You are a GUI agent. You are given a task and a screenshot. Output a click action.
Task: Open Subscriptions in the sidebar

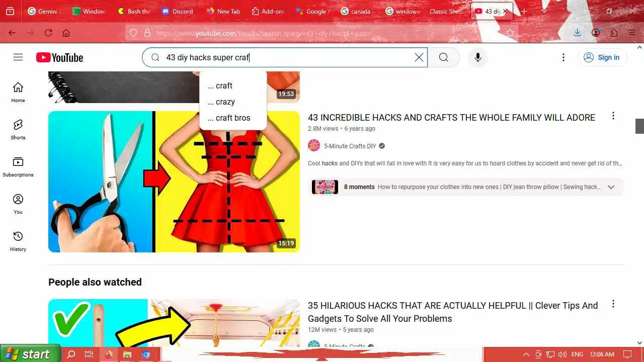18,167
